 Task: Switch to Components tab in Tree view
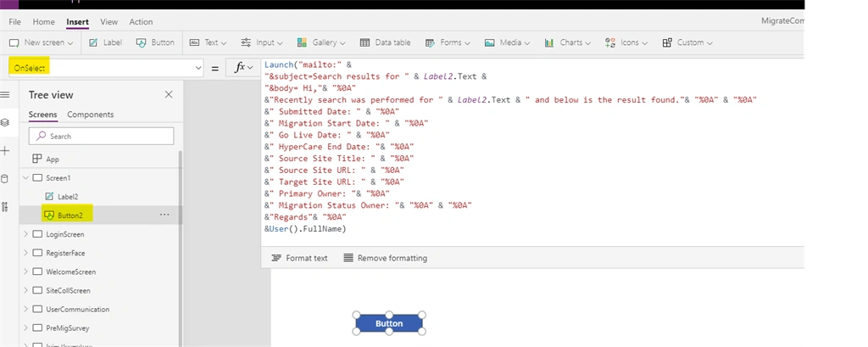coord(90,115)
